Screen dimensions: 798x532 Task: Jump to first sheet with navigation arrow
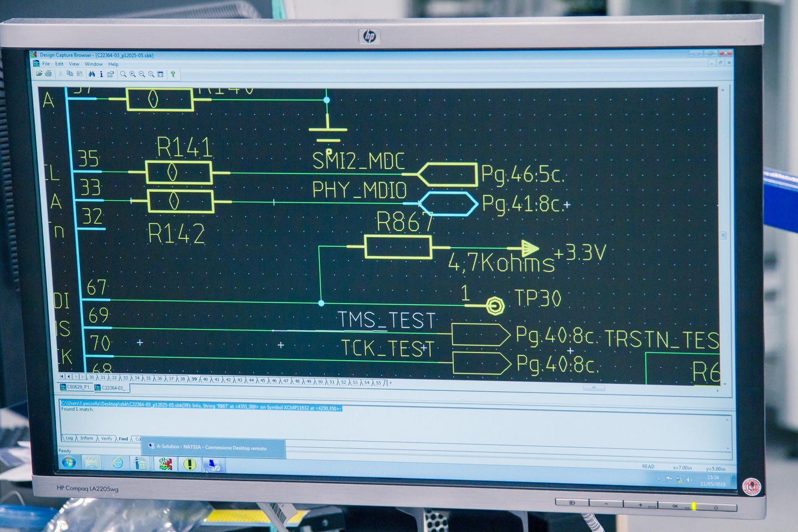(62, 377)
